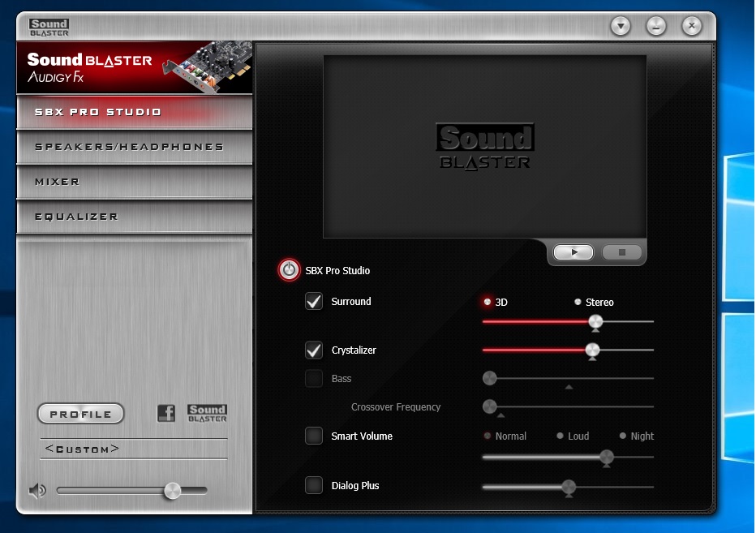Screen dimensions: 756x533
Task: Click the Crossover Frequency label
Action: [396, 407]
